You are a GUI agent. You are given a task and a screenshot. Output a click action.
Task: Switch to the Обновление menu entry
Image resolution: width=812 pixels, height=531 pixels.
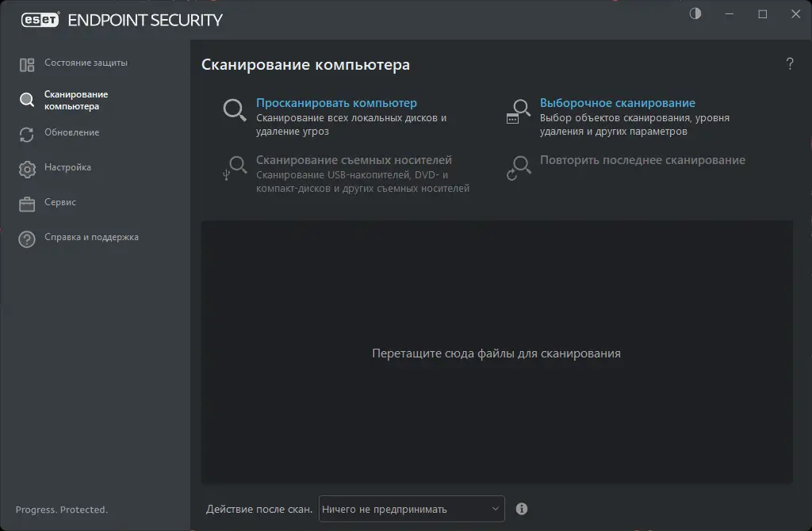[x=72, y=132]
